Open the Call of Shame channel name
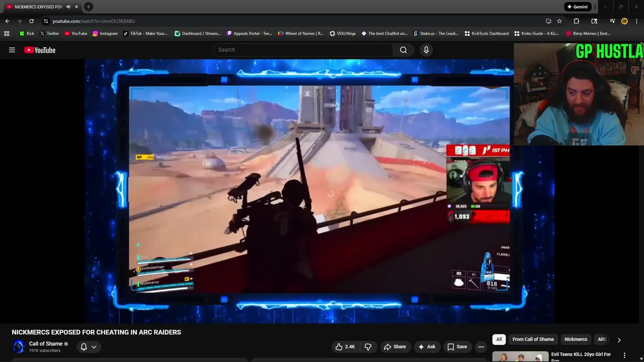This screenshot has width=644, height=362. (46, 344)
